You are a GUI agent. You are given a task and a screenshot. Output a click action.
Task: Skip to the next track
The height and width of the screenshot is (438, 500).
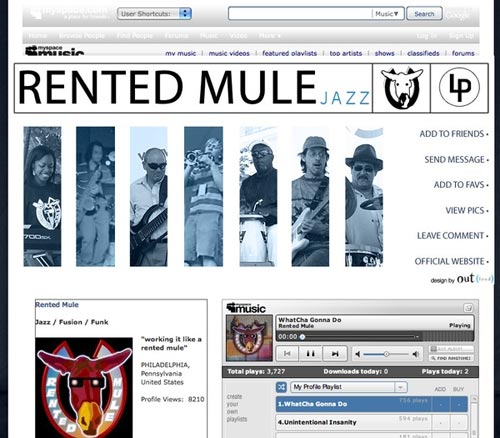(335, 354)
